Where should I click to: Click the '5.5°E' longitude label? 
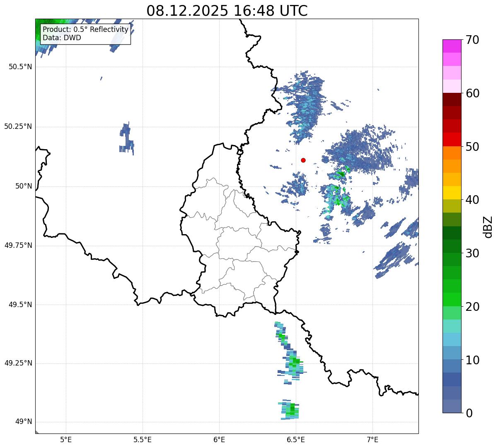click(x=143, y=439)
